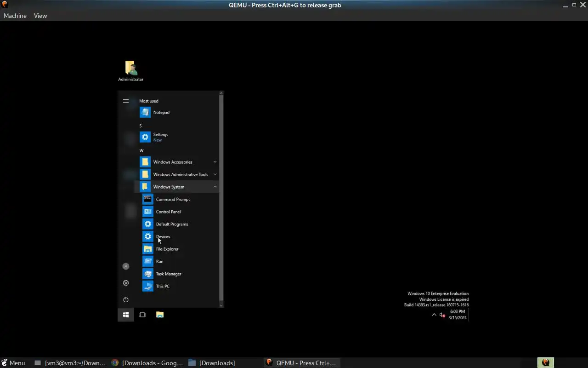Click the Notepad label text
588x368 pixels.
[x=161, y=112]
